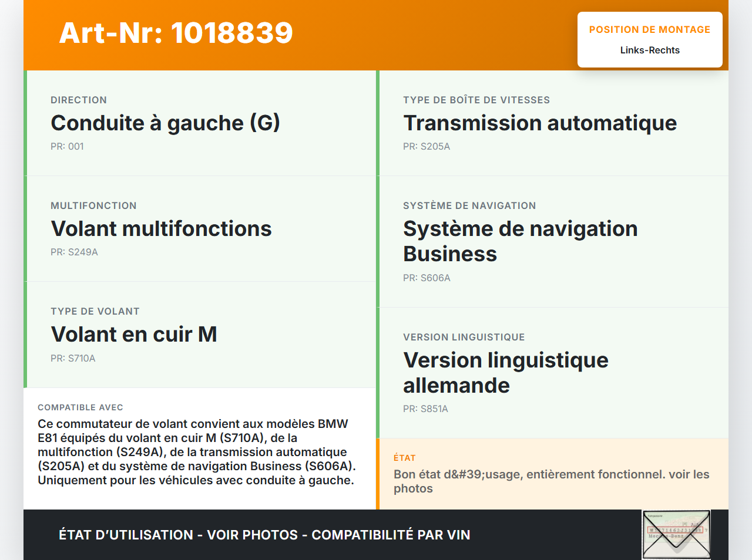The height and width of the screenshot is (560, 752).
Task: Click the footer banner about compatibilité par VIN
Action: point(264,535)
